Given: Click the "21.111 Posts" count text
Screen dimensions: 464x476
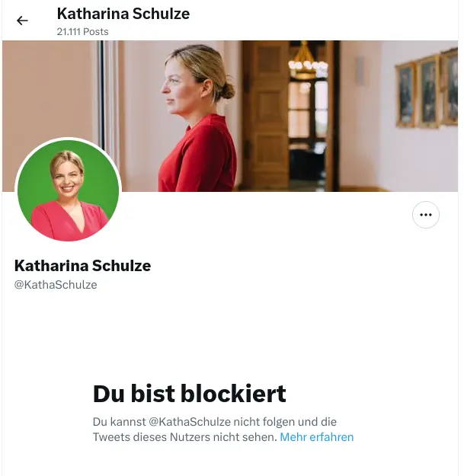Looking at the screenshot, I should (x=82, y=32).
